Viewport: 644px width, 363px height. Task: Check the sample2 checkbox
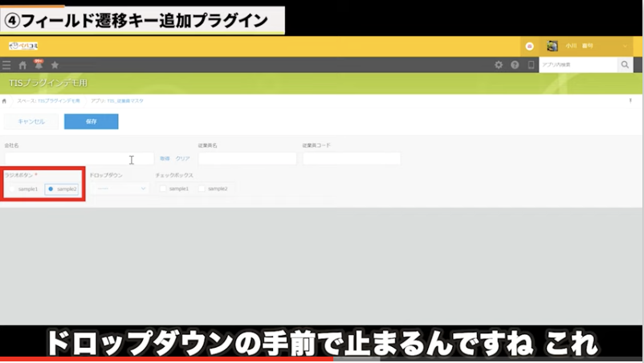click(x=202, y=189)
